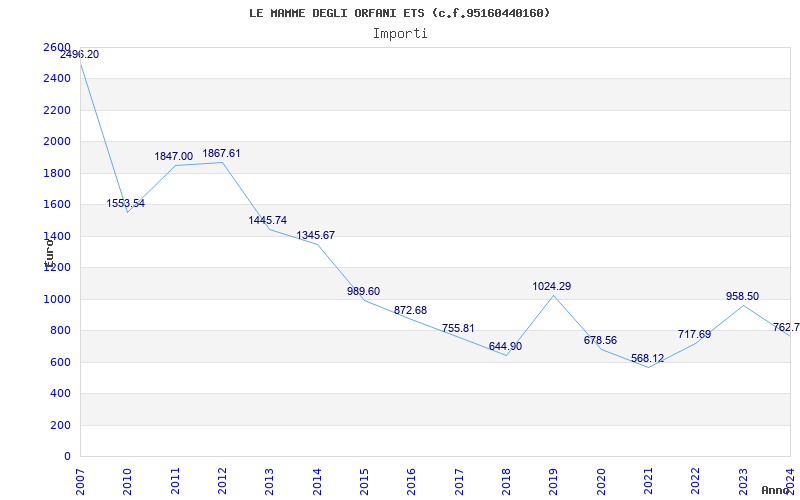Click the 2020 x-axis year label
Image resolution: width=800 pixels, height=500 pixels.
point(601,482)
